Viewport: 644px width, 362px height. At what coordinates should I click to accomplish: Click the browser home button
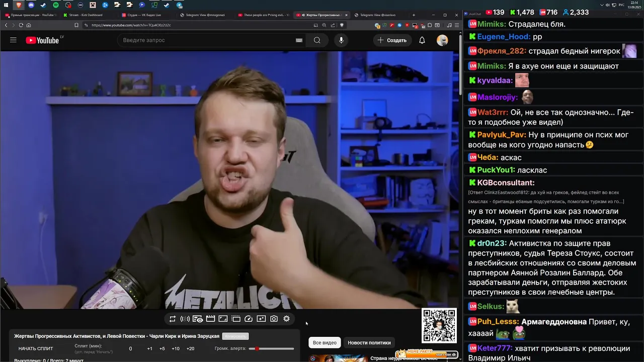[29, 25]
